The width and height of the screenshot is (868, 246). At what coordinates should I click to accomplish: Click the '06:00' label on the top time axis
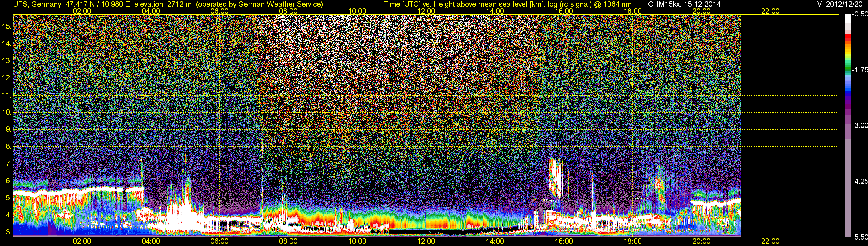219,11
